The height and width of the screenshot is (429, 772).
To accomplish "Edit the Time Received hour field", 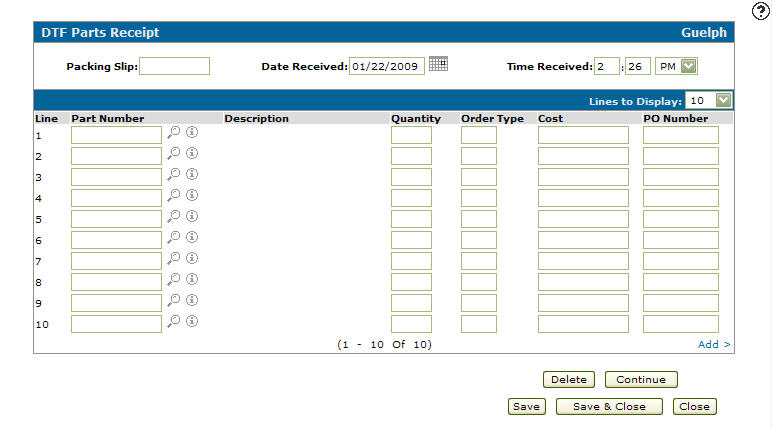I will tap(607, 66).
